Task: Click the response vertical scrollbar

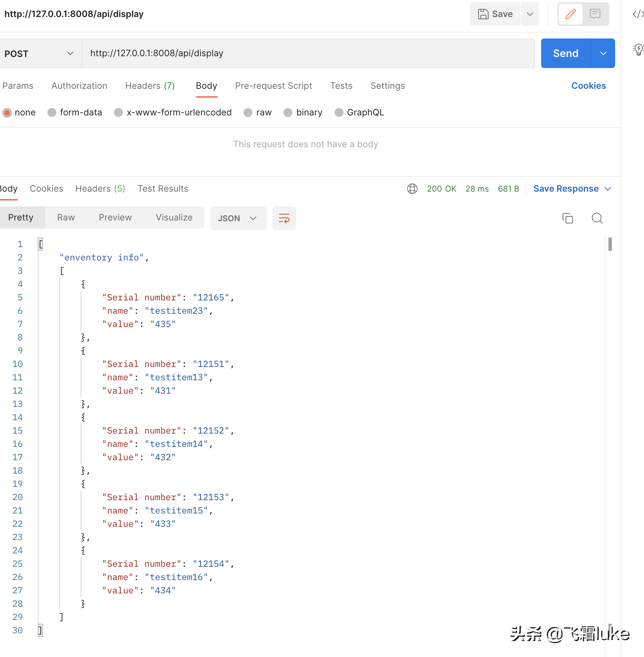Action: tap(610, 245)
